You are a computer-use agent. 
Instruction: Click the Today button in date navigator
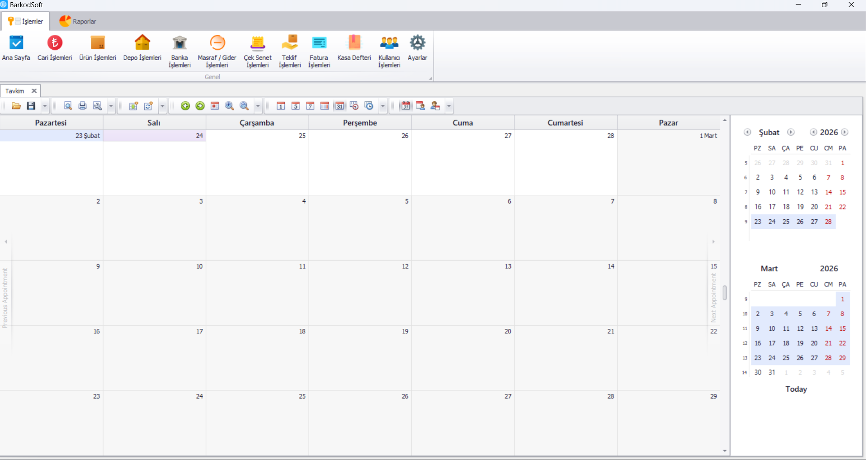tap(796, 389)
